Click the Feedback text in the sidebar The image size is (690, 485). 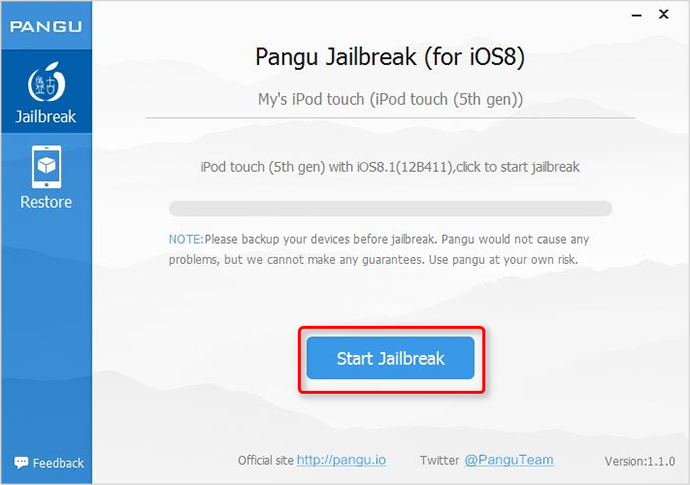coord(58,463)
